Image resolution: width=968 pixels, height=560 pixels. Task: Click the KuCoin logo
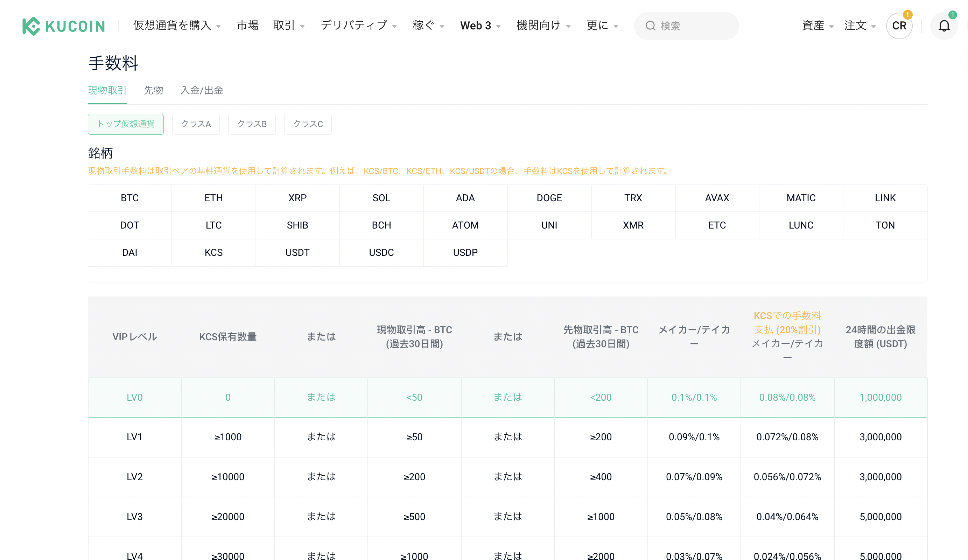click(x=64, y=26)
